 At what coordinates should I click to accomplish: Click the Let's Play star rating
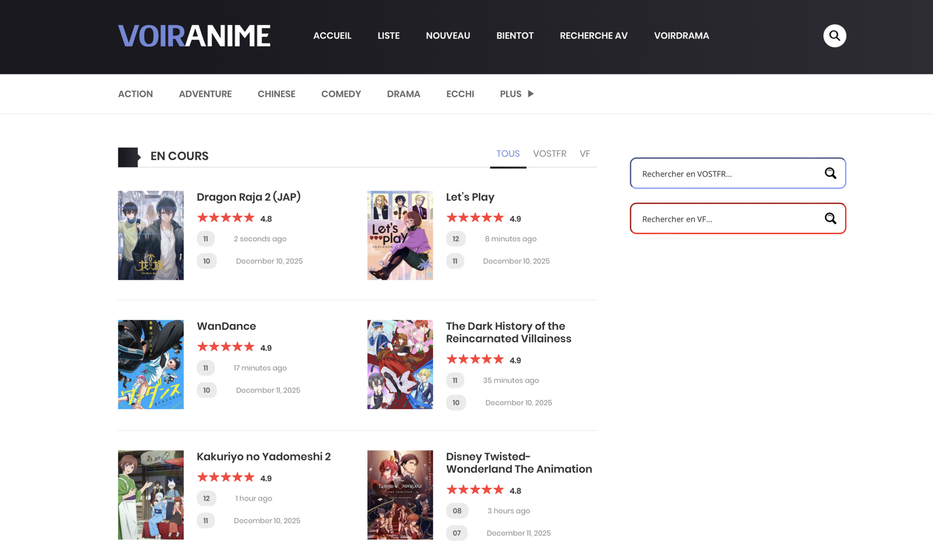[475, 218]
